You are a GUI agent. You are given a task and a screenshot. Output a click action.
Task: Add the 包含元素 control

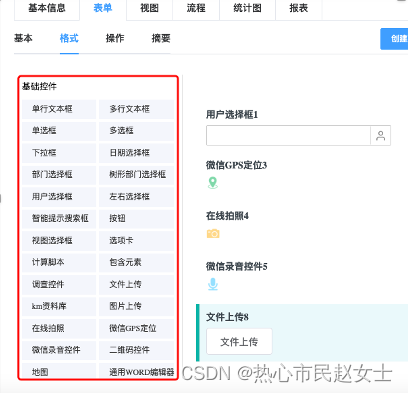(x=136, y=263)
